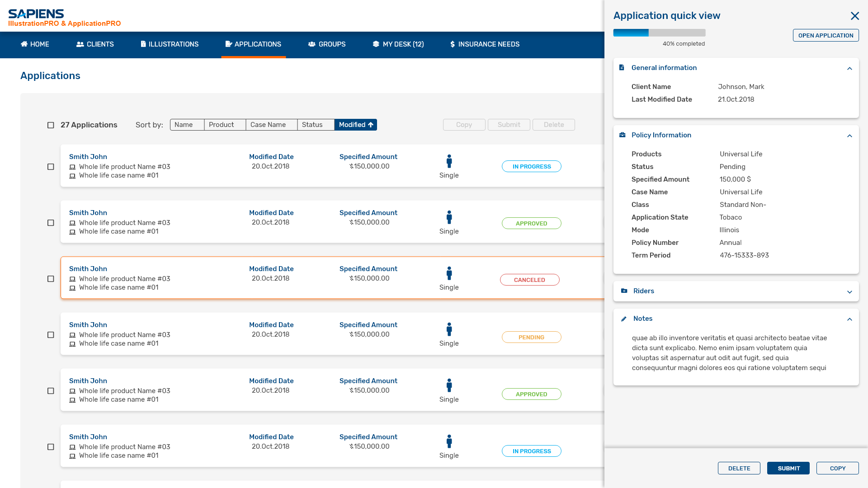Click the Clients people icon
Screen dimensions: 868x488
80,44
